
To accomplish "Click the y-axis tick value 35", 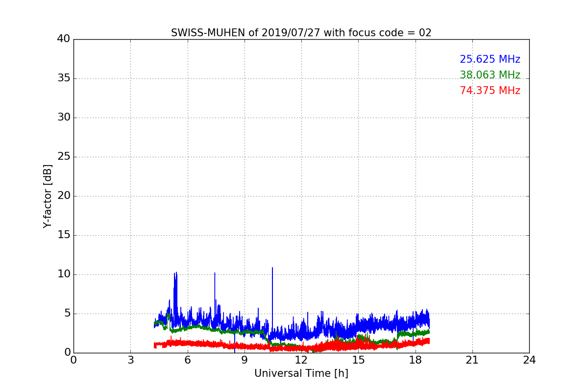I will tap(64, 78).
